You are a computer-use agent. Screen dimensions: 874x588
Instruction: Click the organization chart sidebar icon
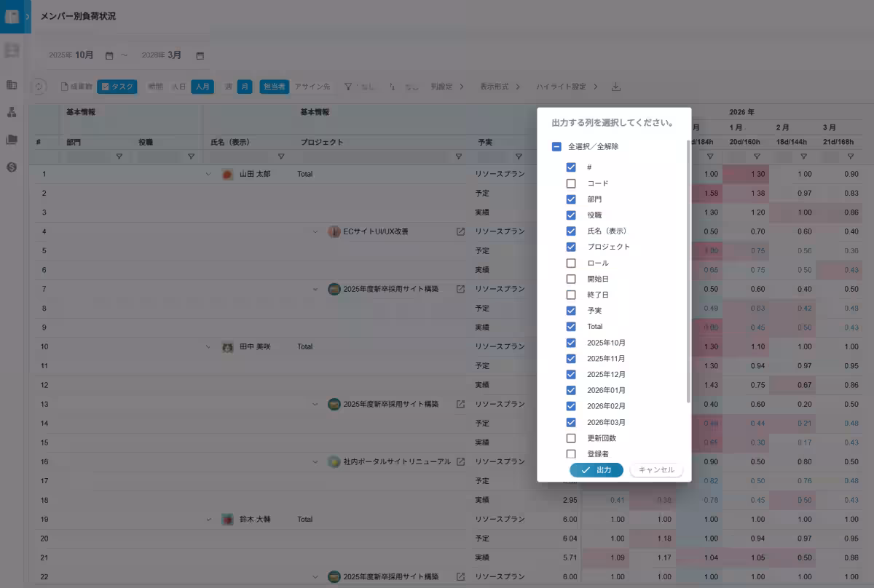[x=12, y=112]
